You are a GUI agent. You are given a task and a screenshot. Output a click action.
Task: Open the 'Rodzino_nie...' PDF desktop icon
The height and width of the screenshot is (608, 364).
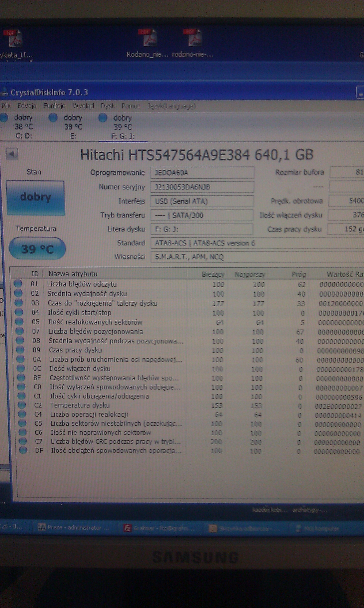pos(148,43)
